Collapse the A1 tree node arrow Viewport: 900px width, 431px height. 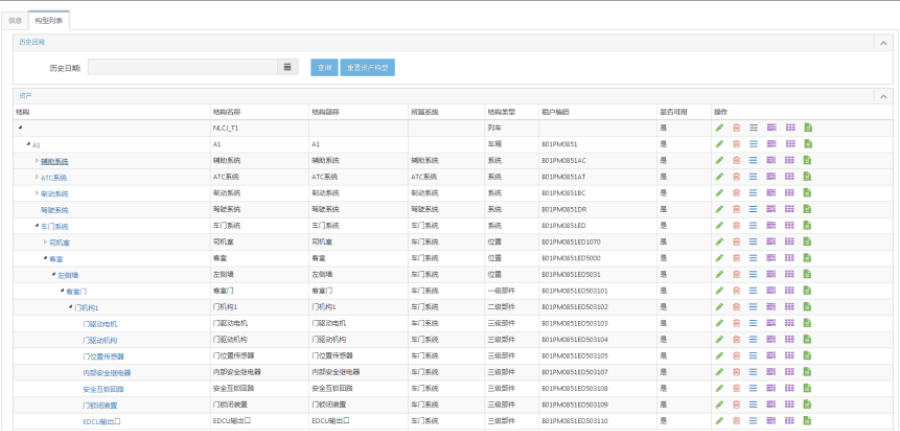pos(29,144)
